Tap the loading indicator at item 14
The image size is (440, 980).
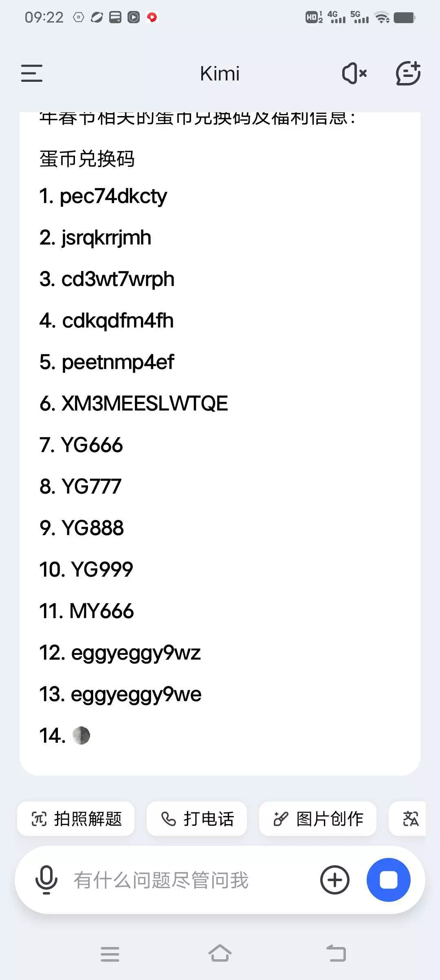(81, 735)
